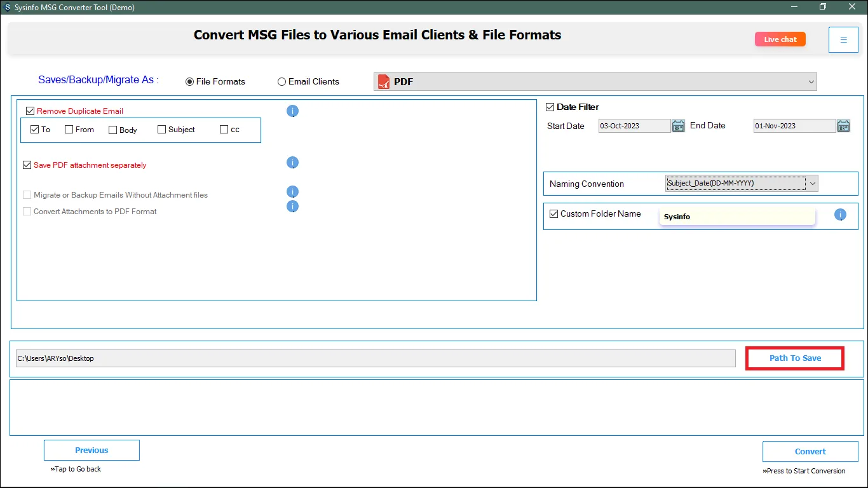Screen dimensions: 868x488
Task: Click the 'Saves/Backup/Migrate As :' label
Action: coord(98,80)
